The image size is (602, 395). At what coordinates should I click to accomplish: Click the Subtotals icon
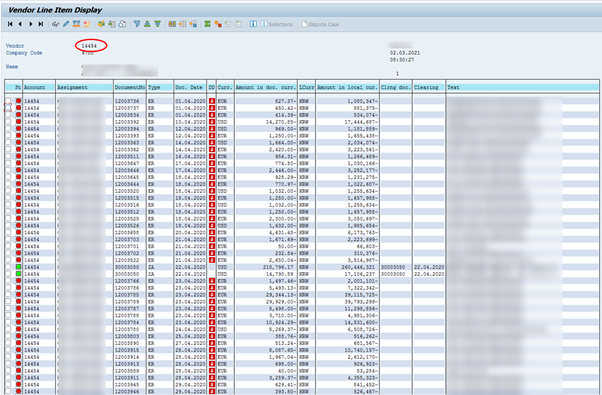[x=218, y=24]
